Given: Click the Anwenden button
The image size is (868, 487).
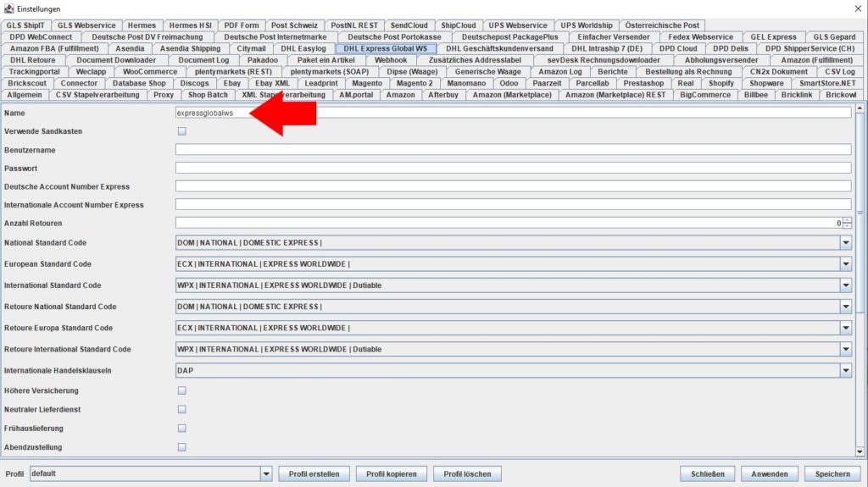Looking at the screenshot, I should coord(770,474).
